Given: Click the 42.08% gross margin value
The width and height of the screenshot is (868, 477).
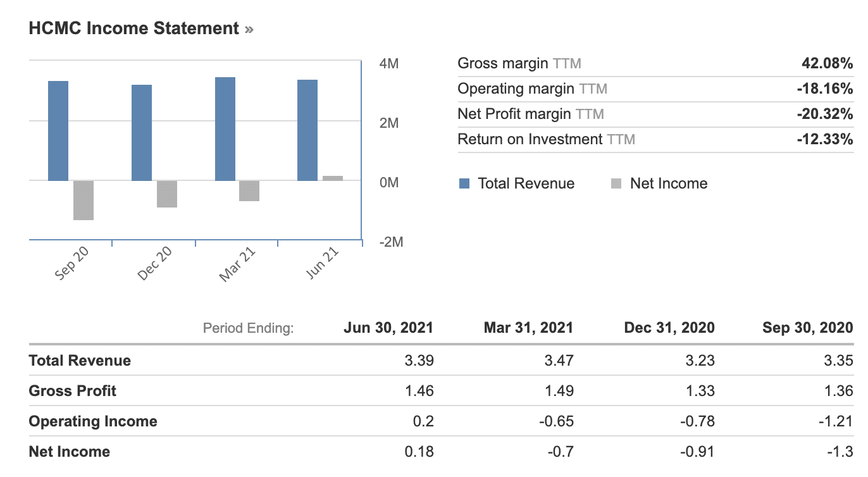Looking at the screenshot, I should [x=826, y=63].
